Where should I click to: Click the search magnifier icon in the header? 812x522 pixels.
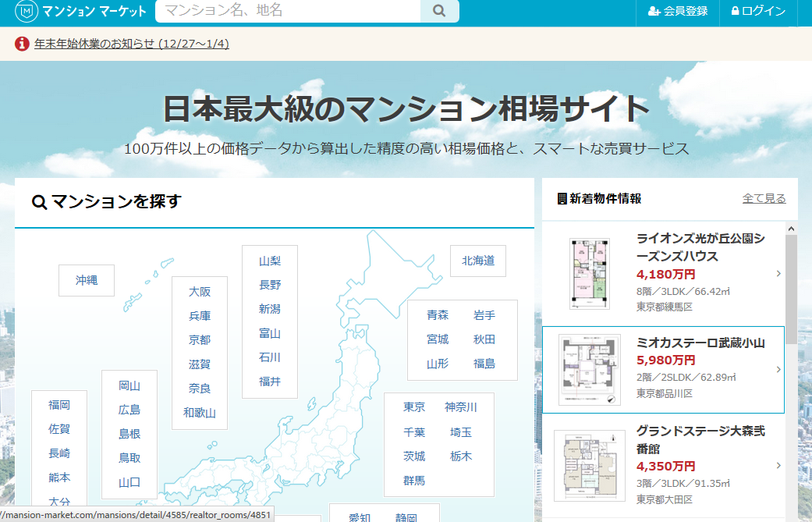click(x=438, y=12)
